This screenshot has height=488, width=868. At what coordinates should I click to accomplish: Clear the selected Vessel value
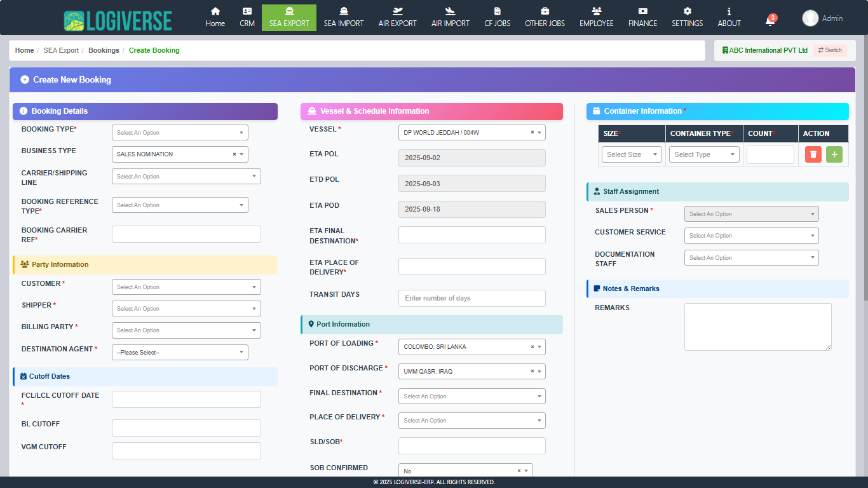[532, 133]
